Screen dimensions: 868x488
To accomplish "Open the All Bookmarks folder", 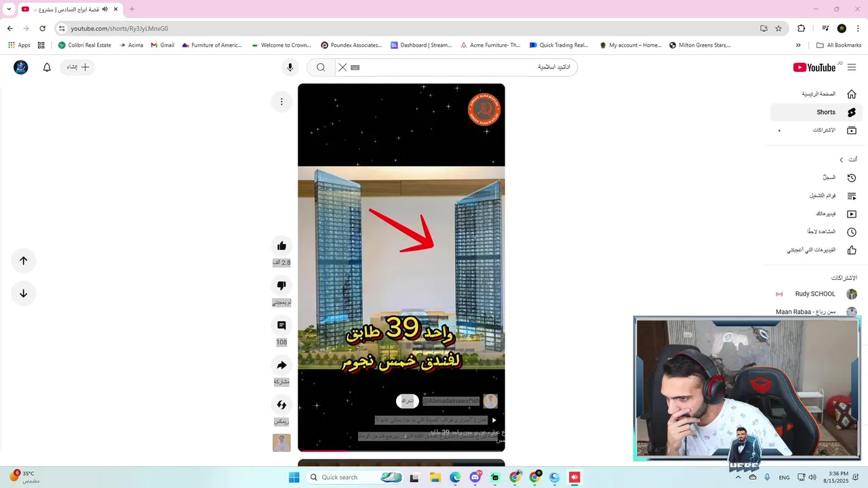I will [x=839, y=45].
